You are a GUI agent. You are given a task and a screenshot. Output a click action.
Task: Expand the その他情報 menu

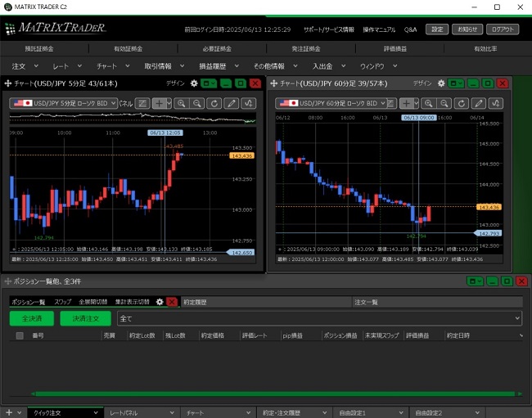pos(276,66)
